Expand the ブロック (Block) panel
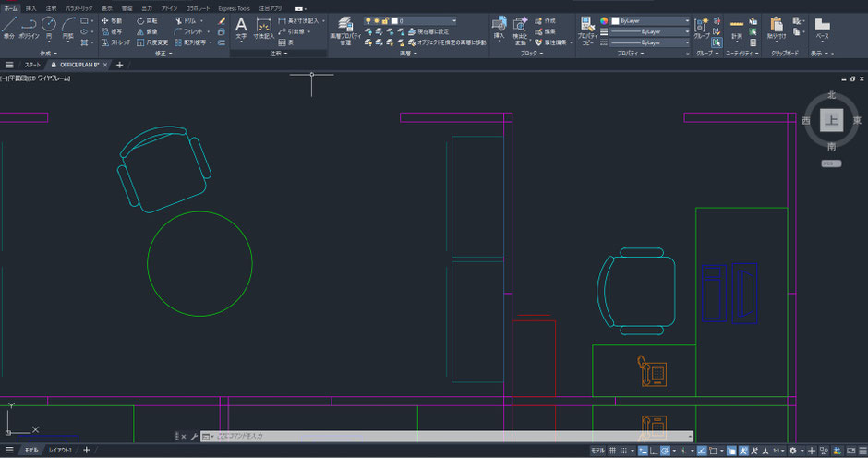 click(532, 54)
